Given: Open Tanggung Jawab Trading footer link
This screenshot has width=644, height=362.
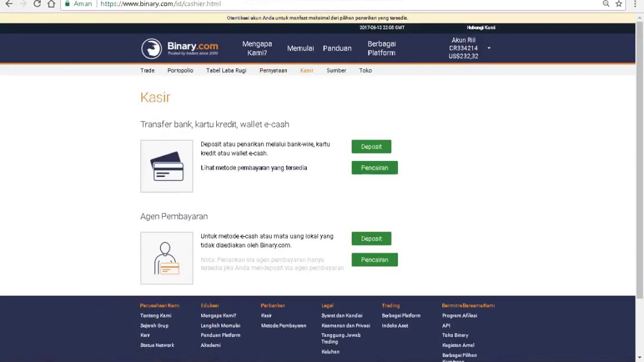Looking at the screenshot, I should pyautogui.click(x=341, y=338).
